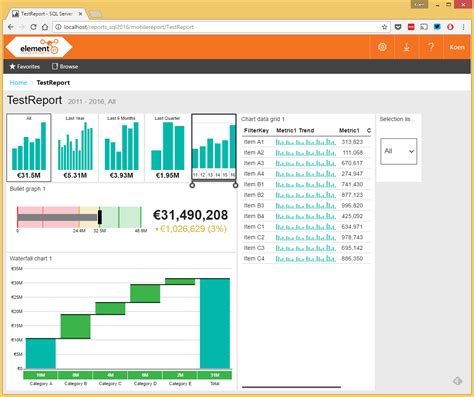Open the help question mark icon
474x397 pixels.
pyautogui.click(x=431, y=47)
